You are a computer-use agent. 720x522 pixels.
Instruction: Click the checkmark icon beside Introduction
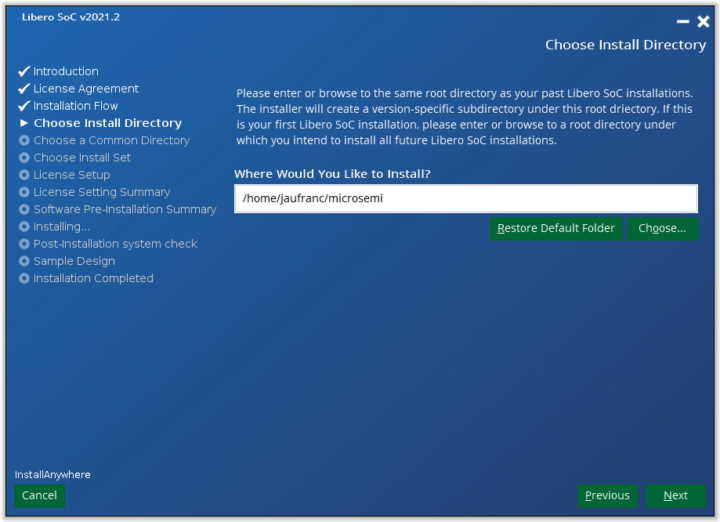[x=24, y=71]
